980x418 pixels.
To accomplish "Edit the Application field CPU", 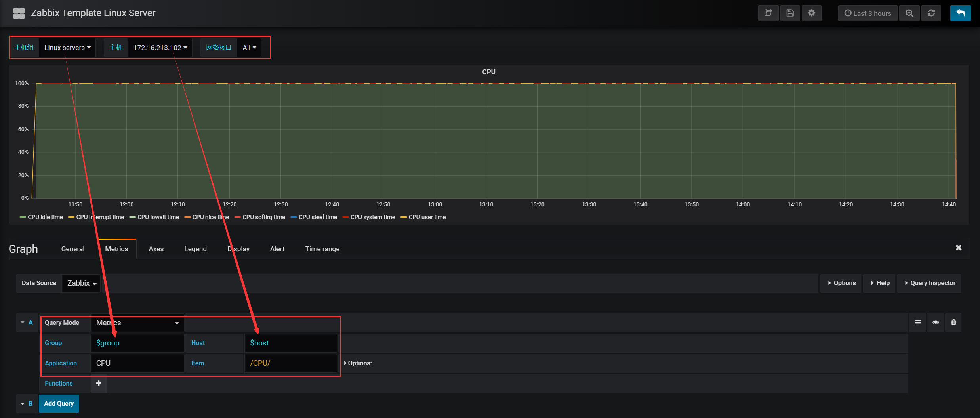I will [137, 363].
